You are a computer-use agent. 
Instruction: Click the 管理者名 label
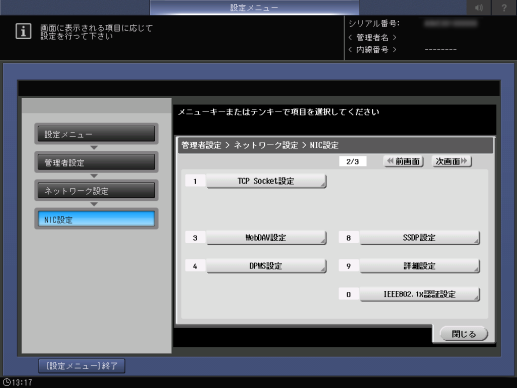(x=373, y=37)
